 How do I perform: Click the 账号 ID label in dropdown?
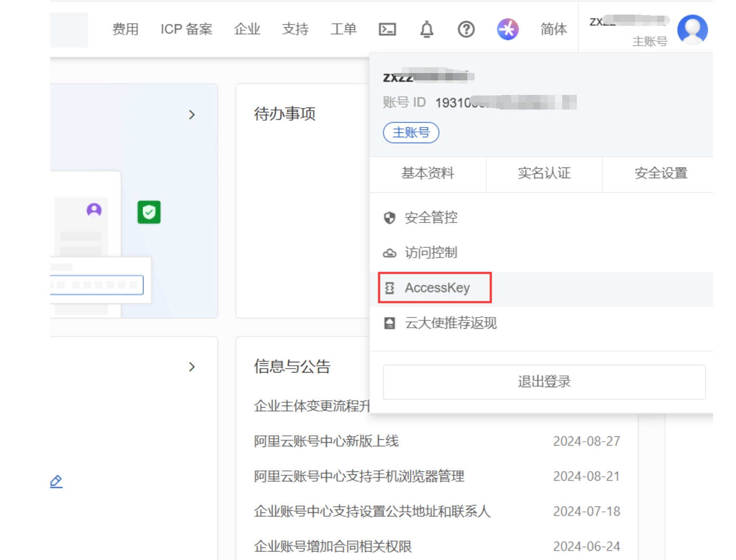(405, 102)
